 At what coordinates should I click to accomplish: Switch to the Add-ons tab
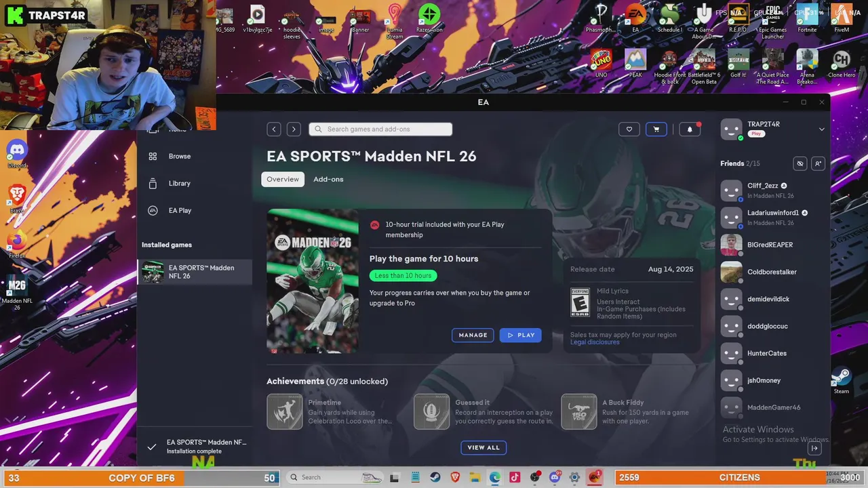328,180
